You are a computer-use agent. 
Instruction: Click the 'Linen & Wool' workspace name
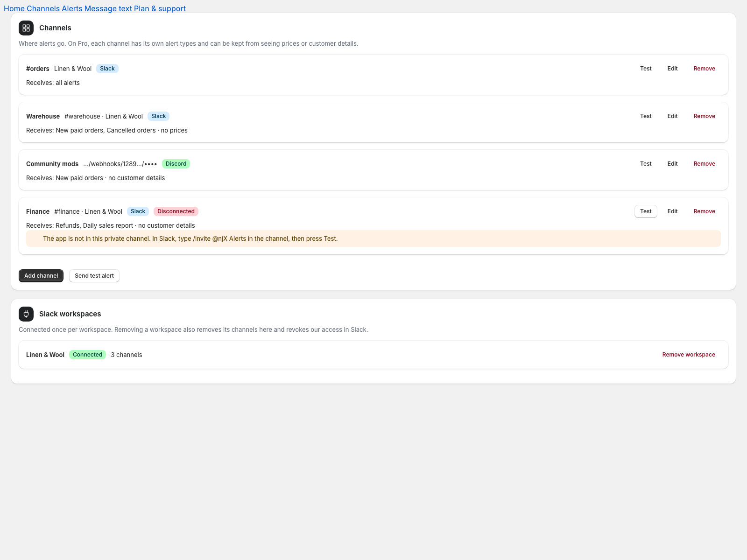coord(45,355)
